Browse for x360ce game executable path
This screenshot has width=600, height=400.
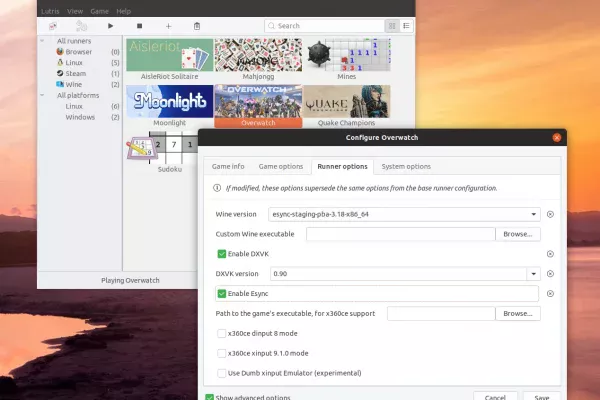pyautogui.click(x=518, y=313)
